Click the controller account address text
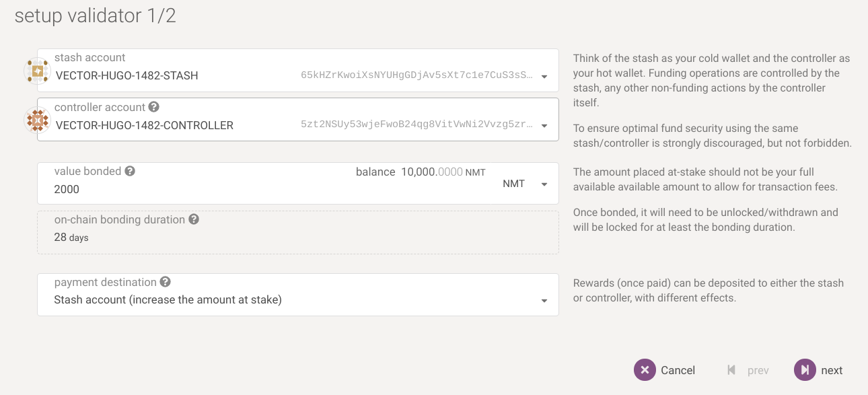The height and width of the screenshot is (395, 868). pyautogui.click(x=417, y=125)
